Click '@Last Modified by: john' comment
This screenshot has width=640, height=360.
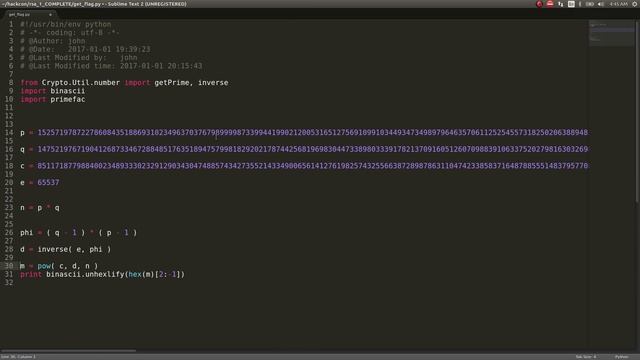79,58
